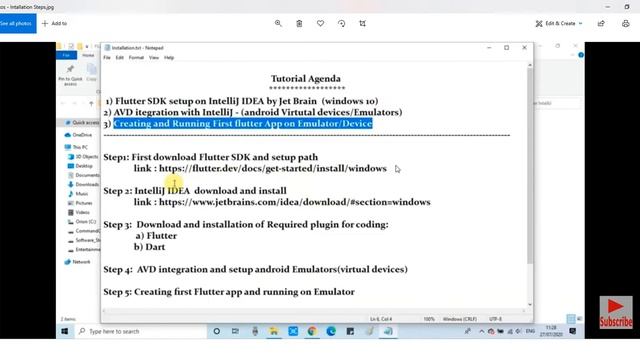Open Chrome from taskbar
This screenshot has width=640, height=360.
pos(312,331)
